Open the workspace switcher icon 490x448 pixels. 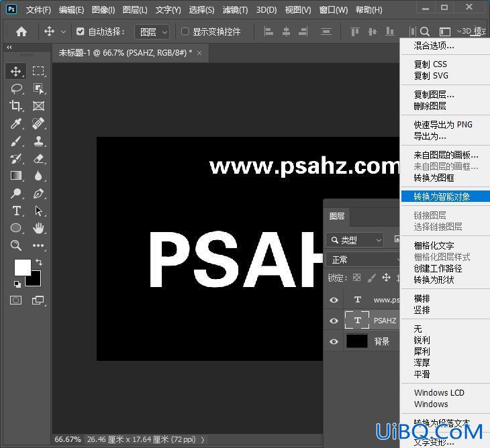[x=444, y=32]
